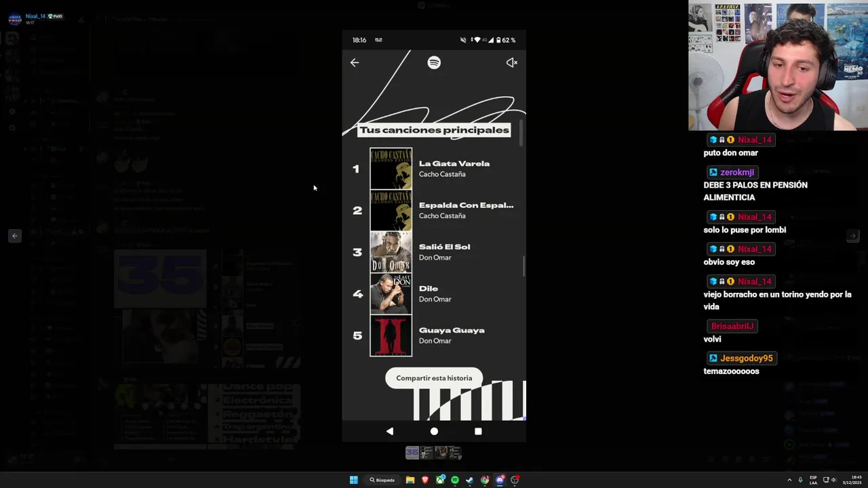Open the Guaya Guaya album cover
The height and width of the screenshot is (488, 868).
(x=391, y=335)
